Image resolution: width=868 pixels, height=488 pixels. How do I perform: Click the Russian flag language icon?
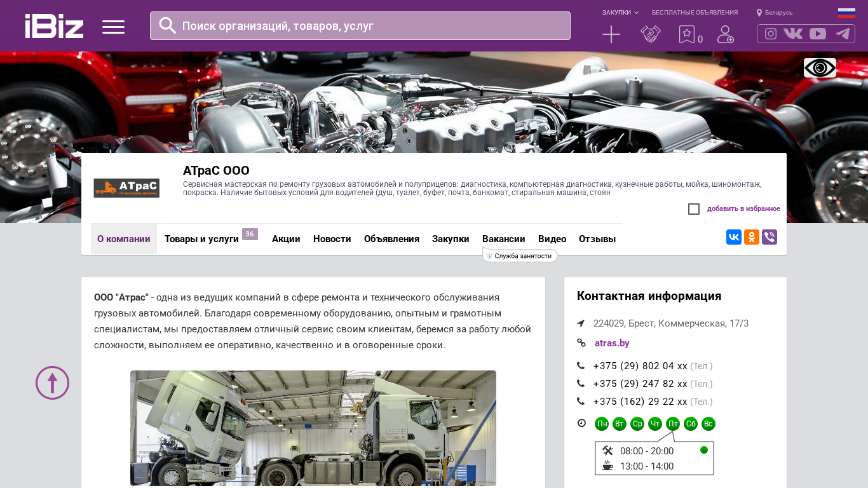point(846,13)
